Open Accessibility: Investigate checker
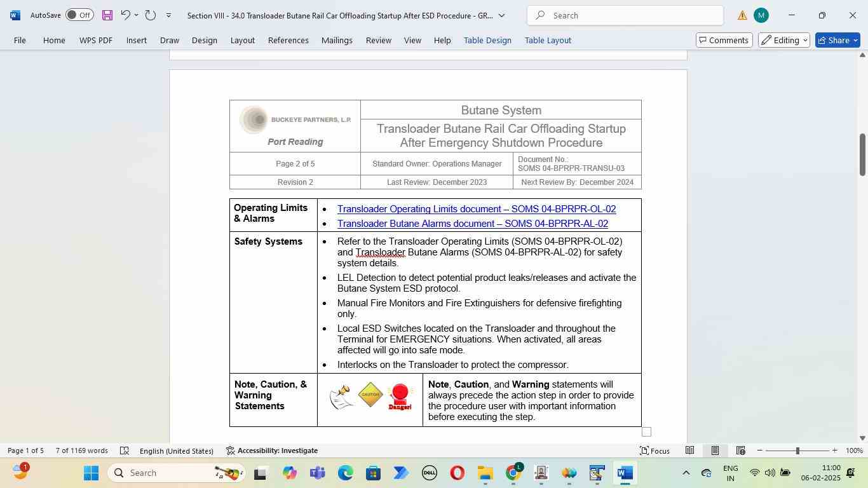Screen dimensions: 868x488 [271, 451]
